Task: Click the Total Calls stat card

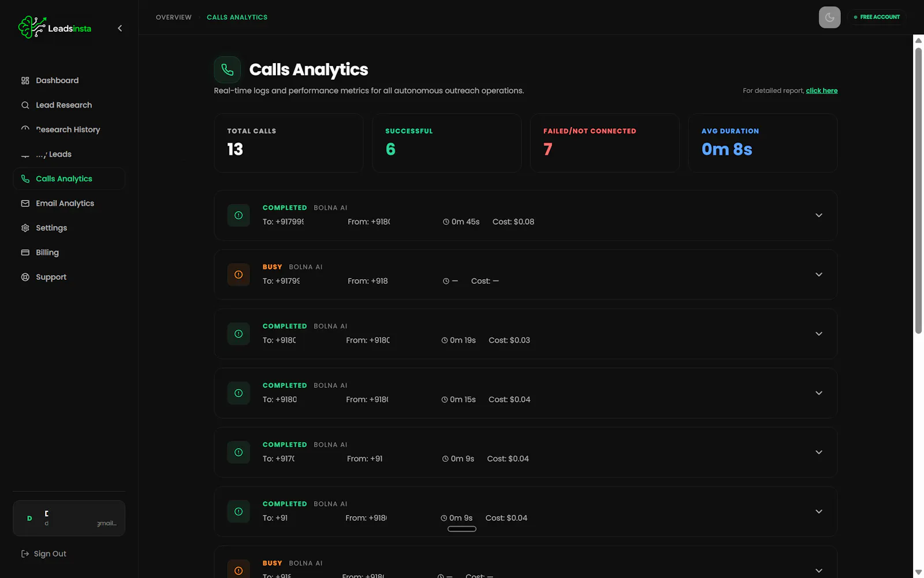Action: click(x=289, y=143)
